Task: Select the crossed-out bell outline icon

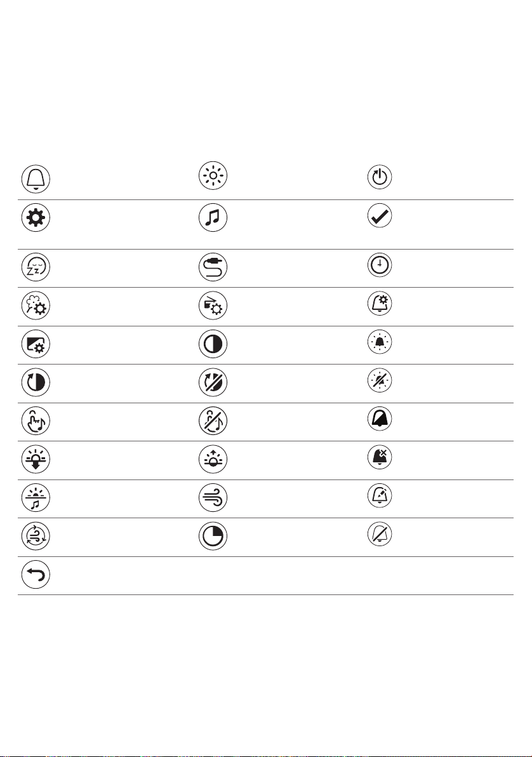Action: click(380, 534)
